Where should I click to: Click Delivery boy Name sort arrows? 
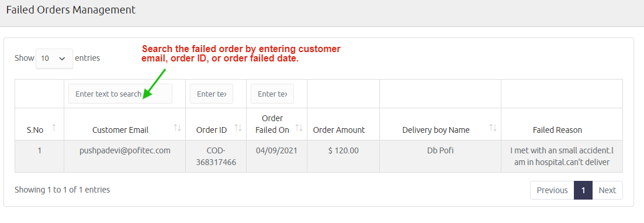tap(493, 128)
